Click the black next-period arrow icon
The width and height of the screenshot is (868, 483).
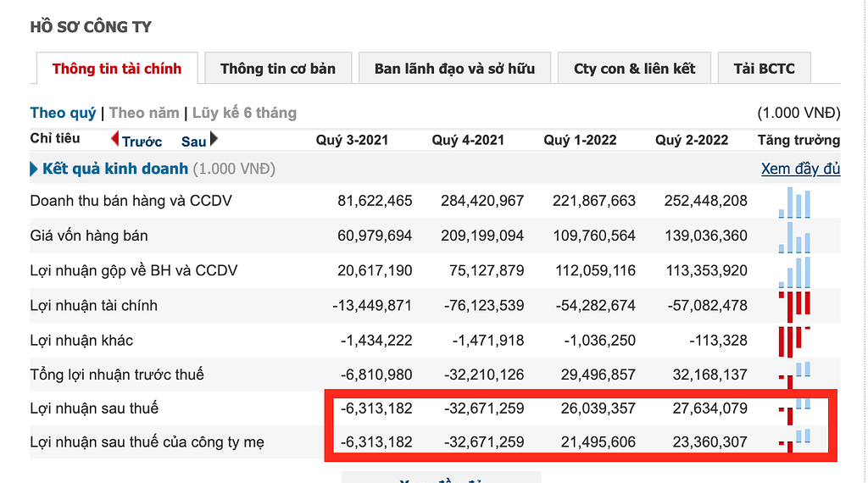click(214, 139)
